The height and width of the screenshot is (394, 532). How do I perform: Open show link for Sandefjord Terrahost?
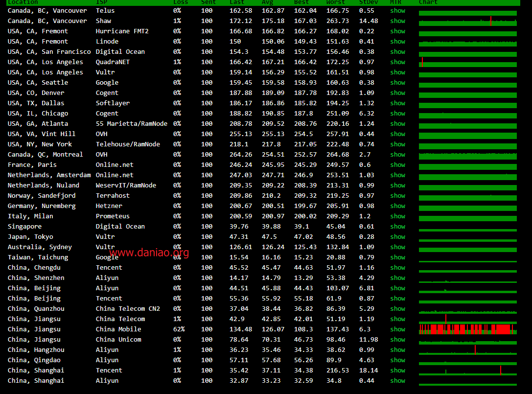click(397, 195)
